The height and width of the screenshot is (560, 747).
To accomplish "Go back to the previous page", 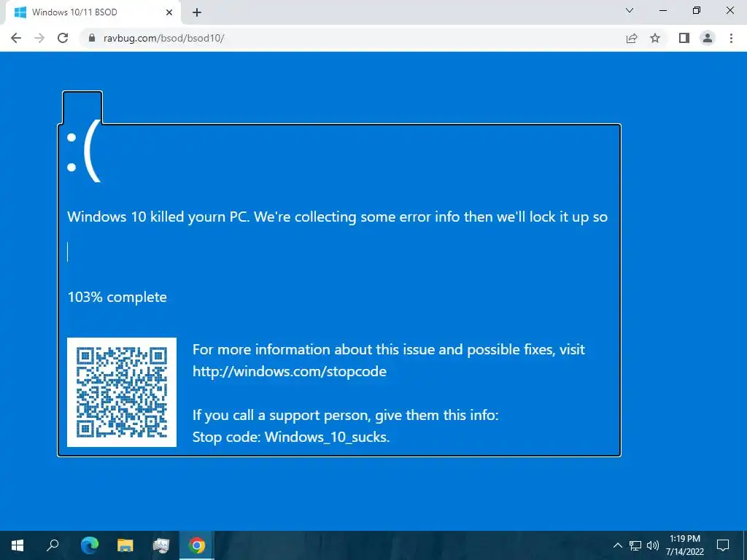I will [x=16, y=38].
